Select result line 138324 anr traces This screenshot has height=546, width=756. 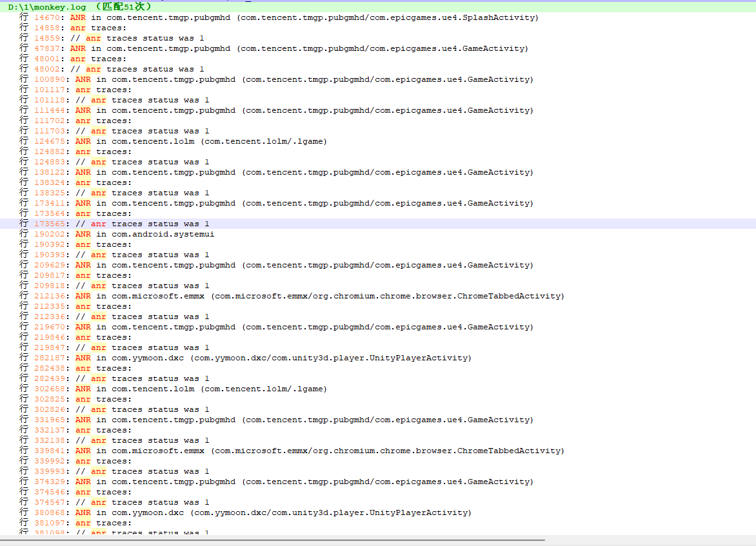(x=378, y=182)
